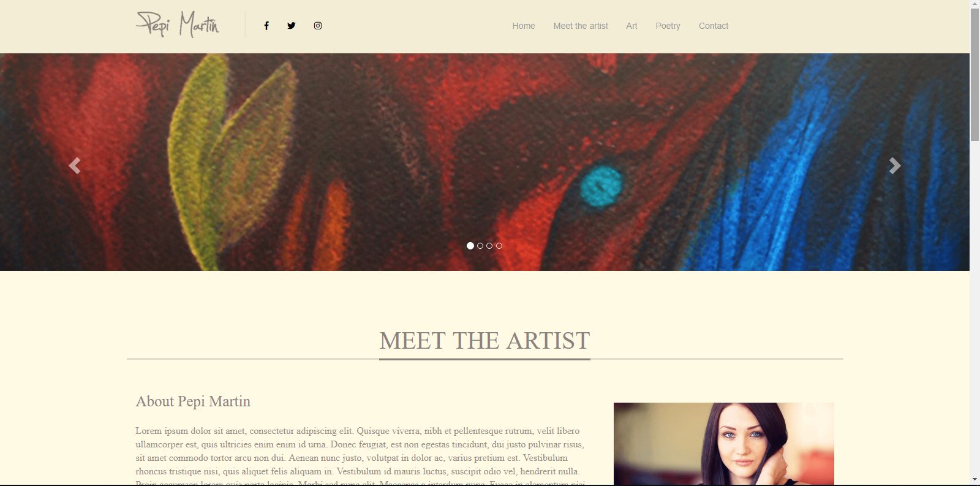Open the Facebook social icon
This screenshot has width=980, height=486.
tap(266, 26)
